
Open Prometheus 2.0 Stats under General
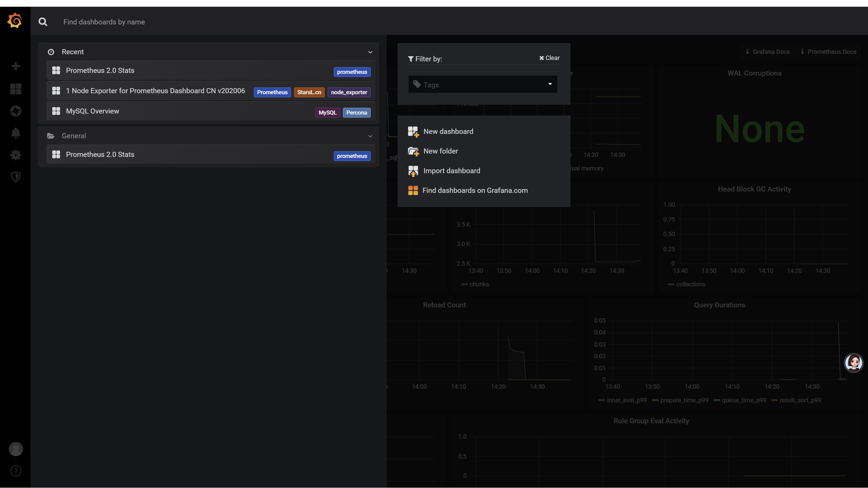coord(211,155)
